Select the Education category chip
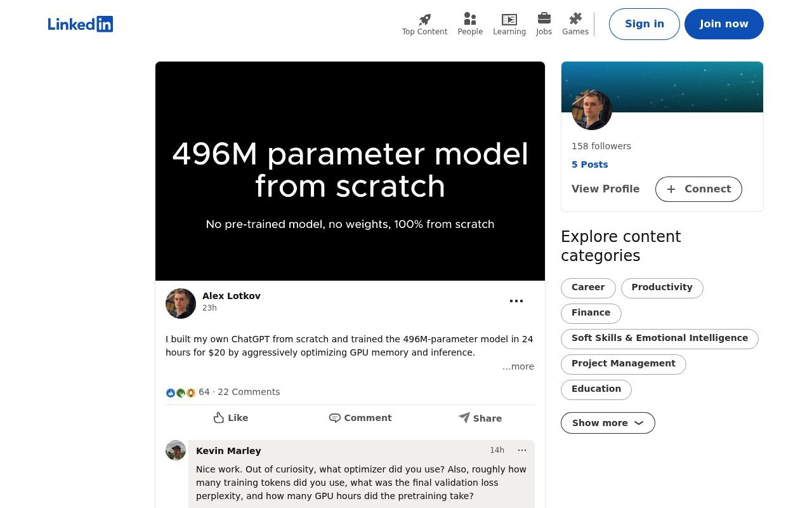This screenshot has height=508, width=812. (x=596, y=389)
